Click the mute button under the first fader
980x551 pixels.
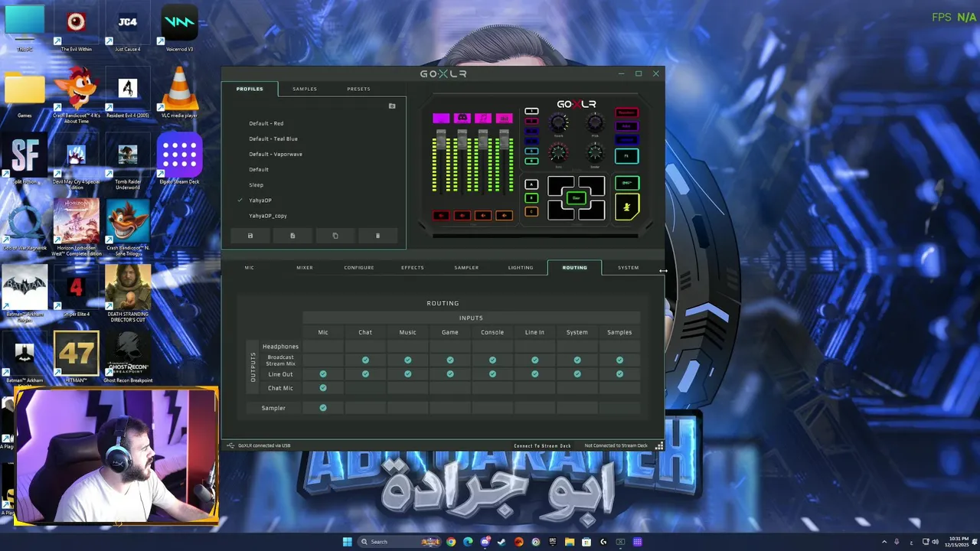[441, 215]
